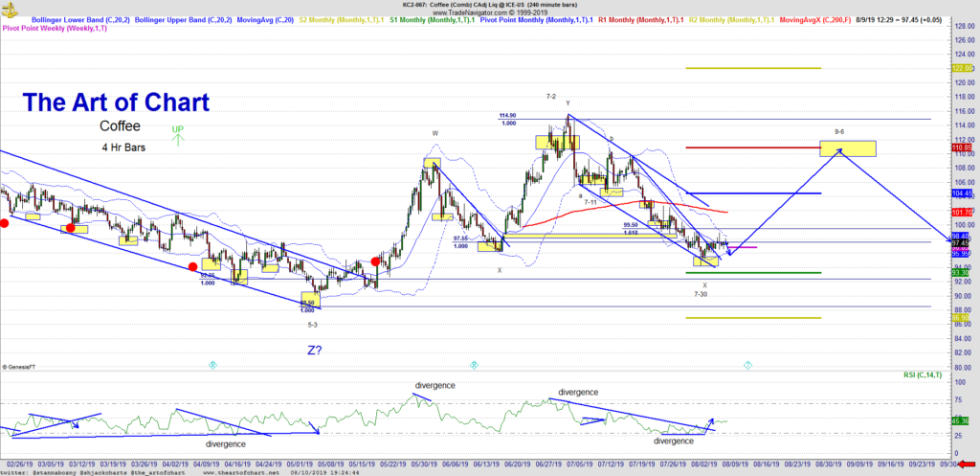Click the RSI (C,14,1) indicator label
Viewport: 980px width, 476px height.
pyautogui.click(x=922, y=374)
